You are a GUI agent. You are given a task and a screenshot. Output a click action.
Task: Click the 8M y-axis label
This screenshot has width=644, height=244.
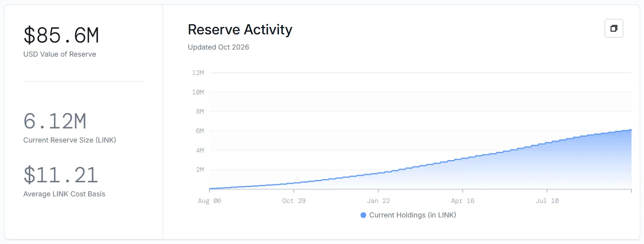point(200,112)
